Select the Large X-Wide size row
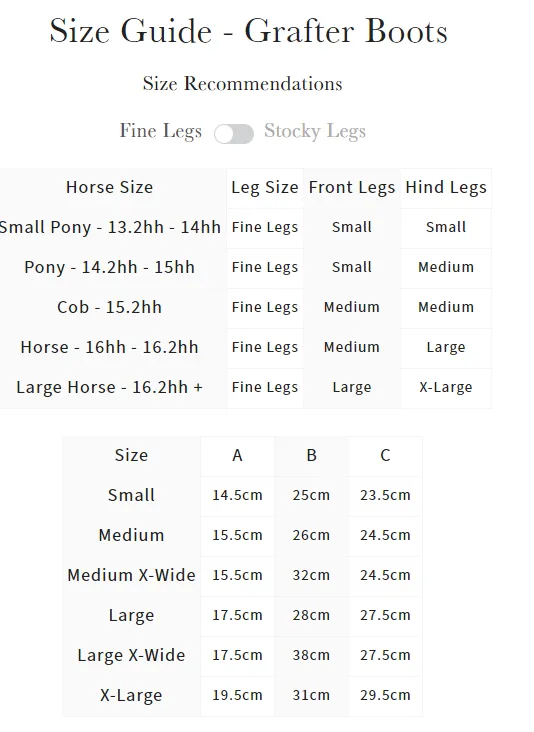 [242, 655]
